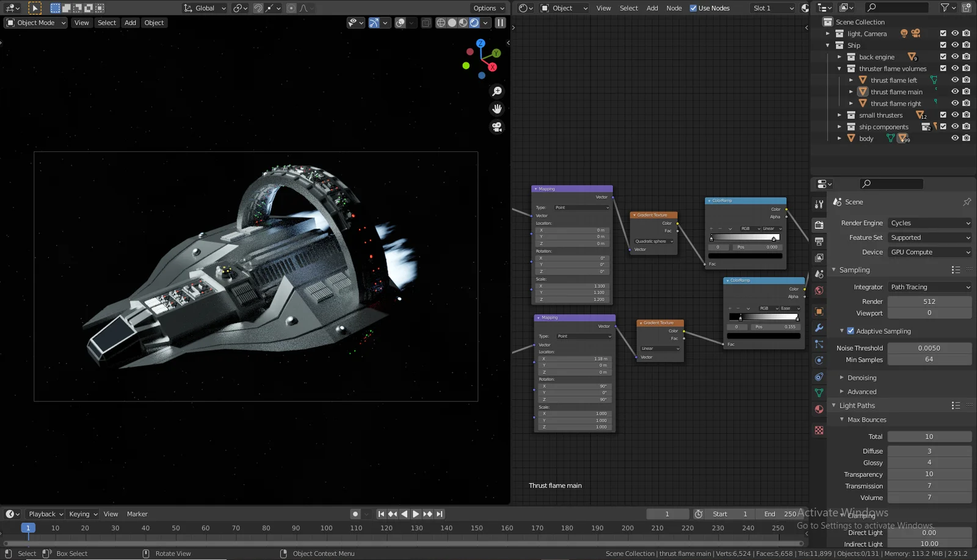Viewport: 977px width, 560px height.
Task: Click the gradient strip in the top ColorRamp node
Action: (x=745, y=237)
